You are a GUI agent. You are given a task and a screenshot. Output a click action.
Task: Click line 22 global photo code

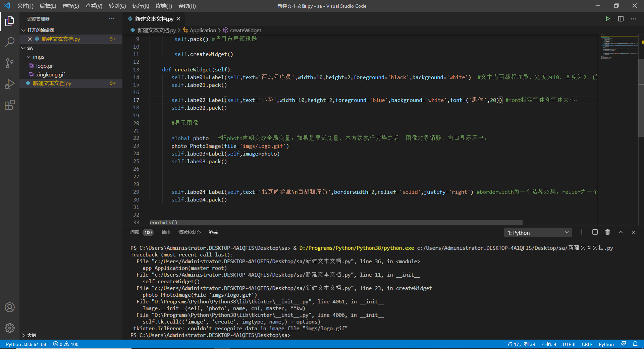click(190, 138)
